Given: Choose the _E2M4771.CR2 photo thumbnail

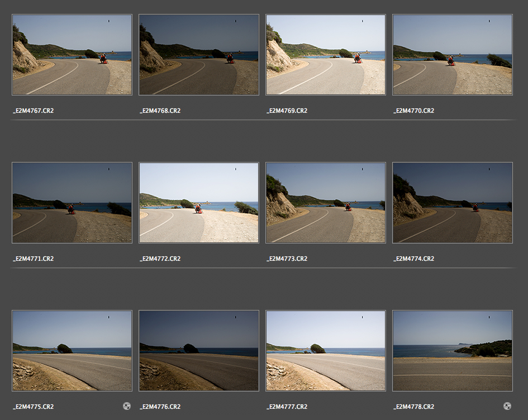Looking at the screenshot, I should tap(72, 203).
